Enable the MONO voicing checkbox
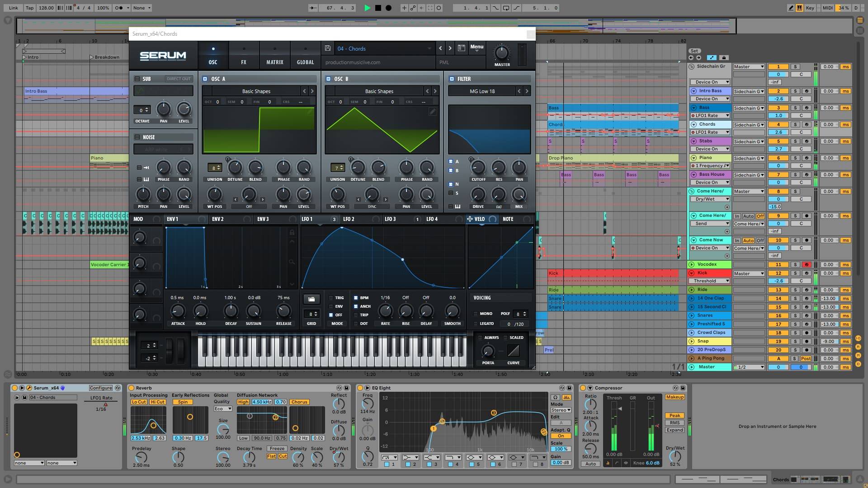The image size is (868, 488). click(x=476, y=314)
